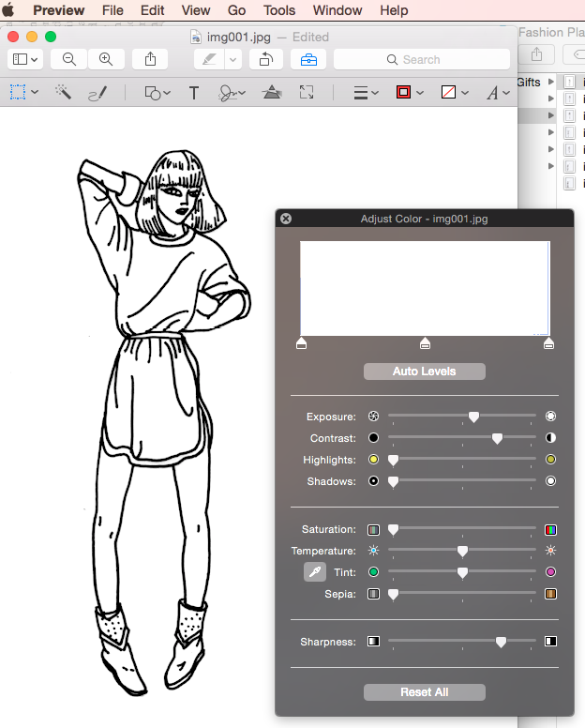This screenshot has height=728, width=585.
Task: Toggle the Markup Toolbar toolbox button
Action: [x=308, y=59]
